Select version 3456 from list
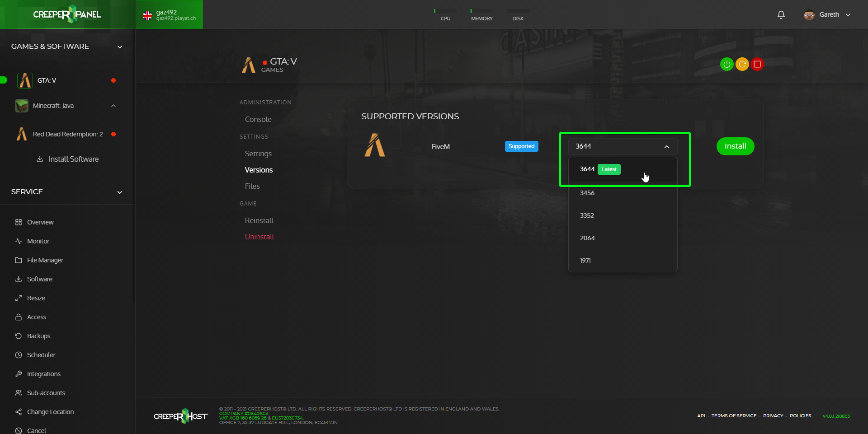The height and width of the screenshot is (434, 868). (623, 193)
